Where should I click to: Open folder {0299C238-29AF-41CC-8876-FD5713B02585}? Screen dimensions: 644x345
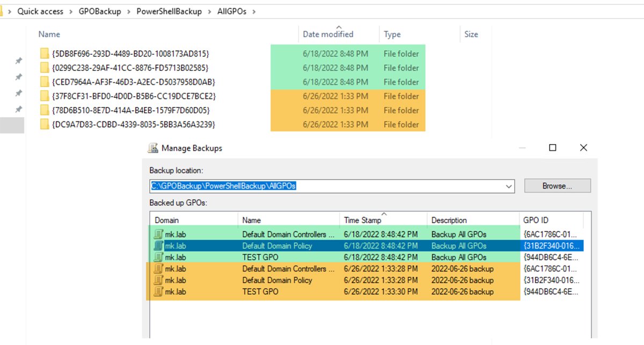[x=126, y=68]
